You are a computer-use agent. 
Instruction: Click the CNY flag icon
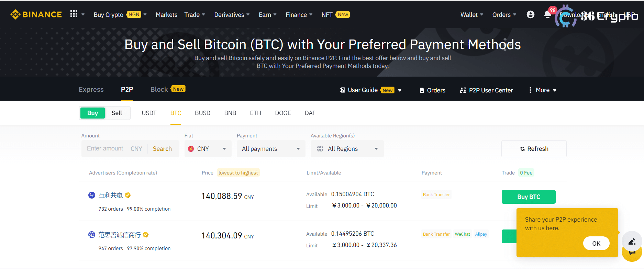pos(191,149)
